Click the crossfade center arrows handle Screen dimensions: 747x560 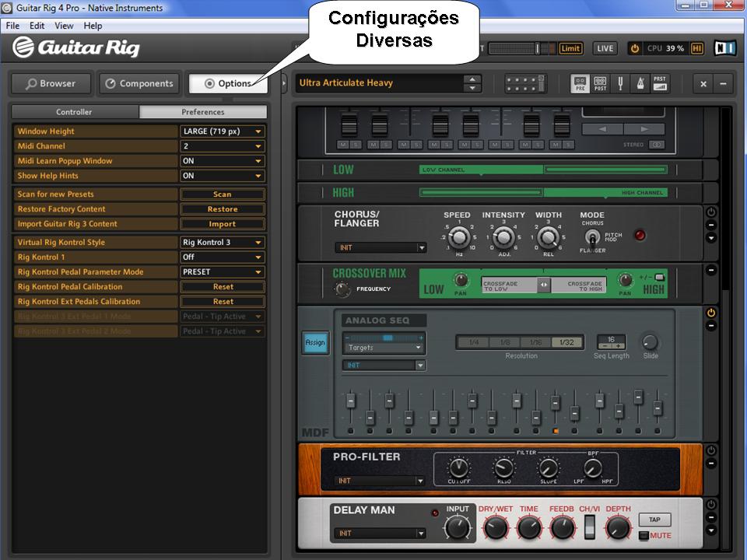[x=544, y=285]
